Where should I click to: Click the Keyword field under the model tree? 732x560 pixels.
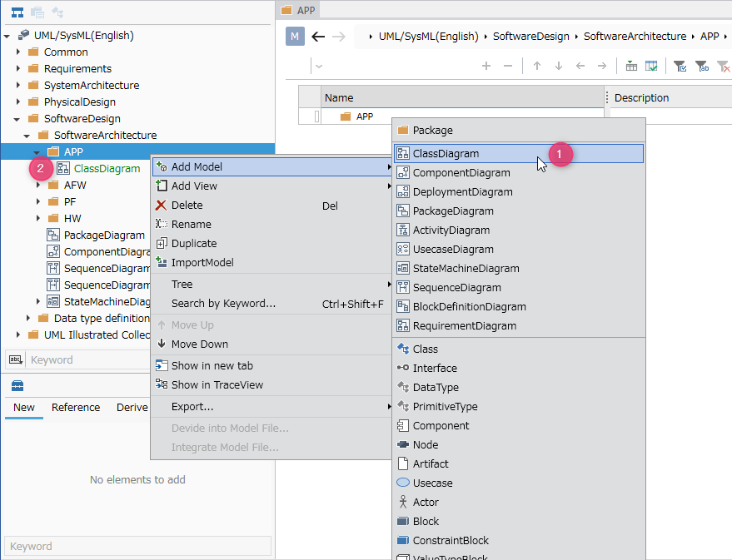pos(89,359)
